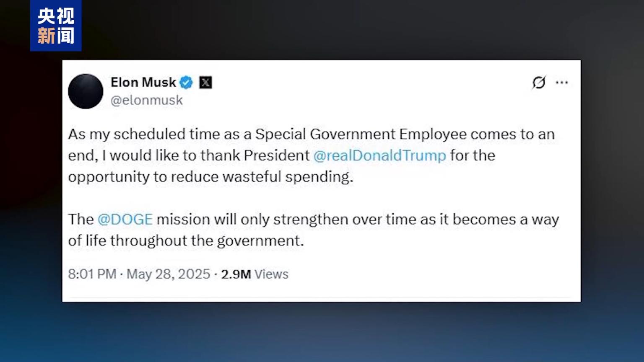This screenshot has width=644, height=362.
Task: Click the Views label
Action: coord(272,274)
